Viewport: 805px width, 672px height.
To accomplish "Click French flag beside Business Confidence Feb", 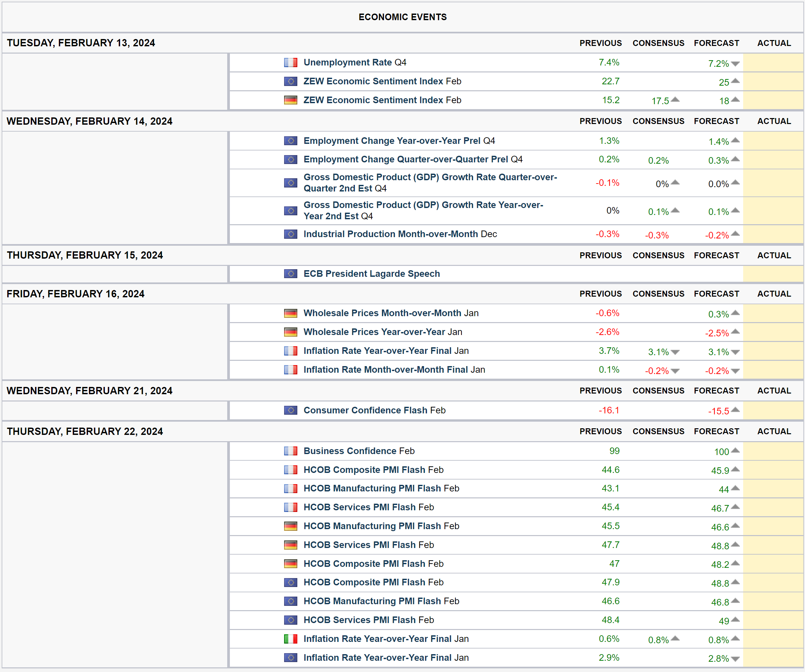I will coord(290,451).
